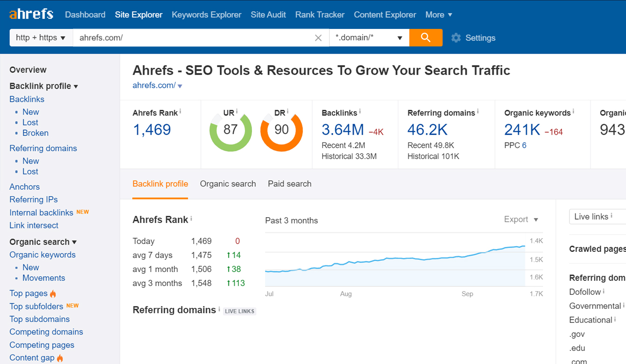Open Referring domains in the sidebar

[43, 148]
